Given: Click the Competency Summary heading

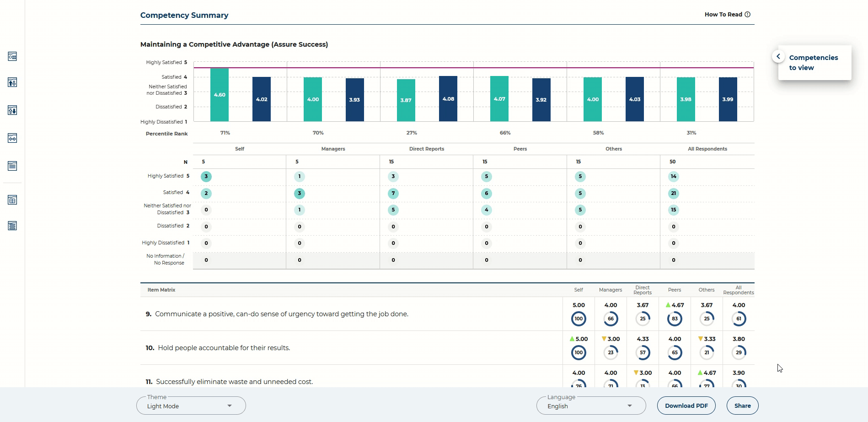Looking at the screenshot, I should tap(184, 15).
